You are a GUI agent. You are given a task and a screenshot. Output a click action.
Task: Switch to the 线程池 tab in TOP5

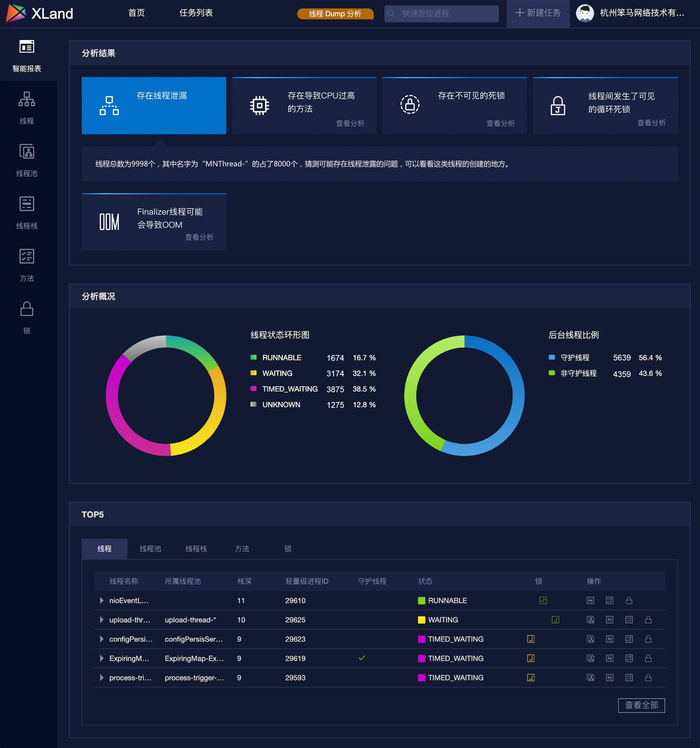pyautogui.click(x=150, y=549)
